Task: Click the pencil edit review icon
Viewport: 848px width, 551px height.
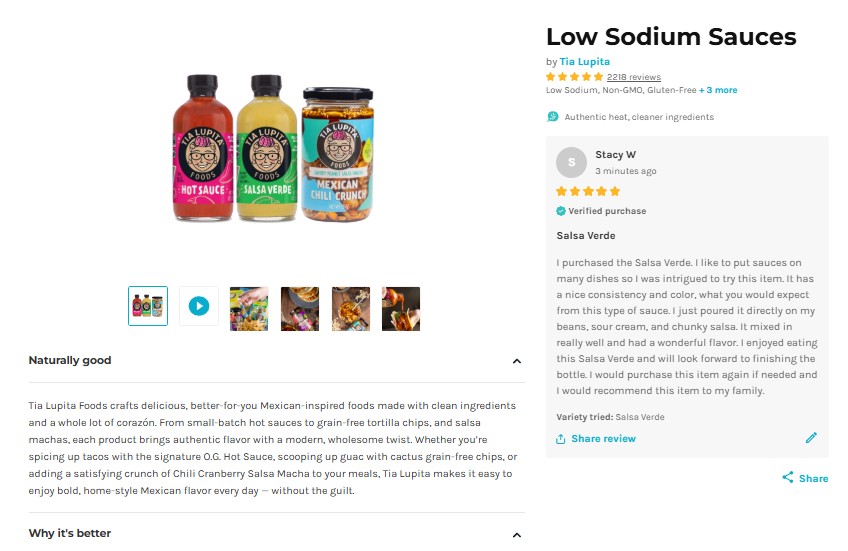Action: point(811,438)
